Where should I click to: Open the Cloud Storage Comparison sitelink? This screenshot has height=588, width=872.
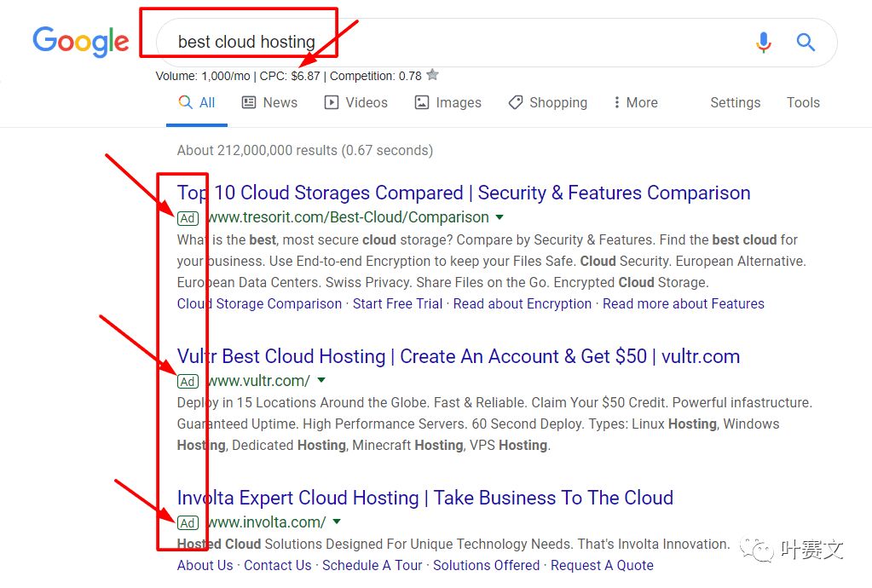tap(259, 304)
